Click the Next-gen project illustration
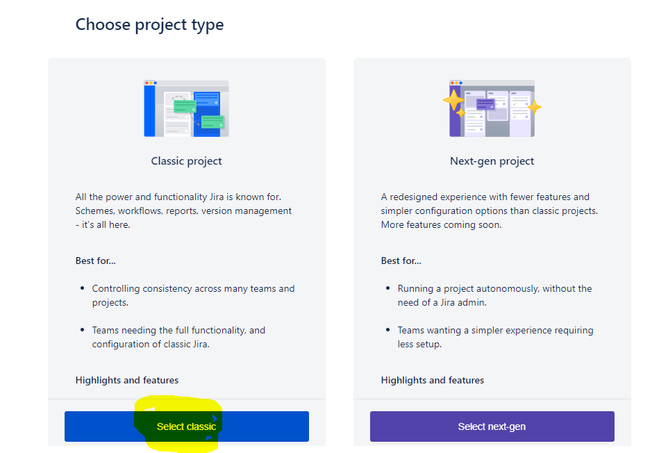 coord(492,108)
